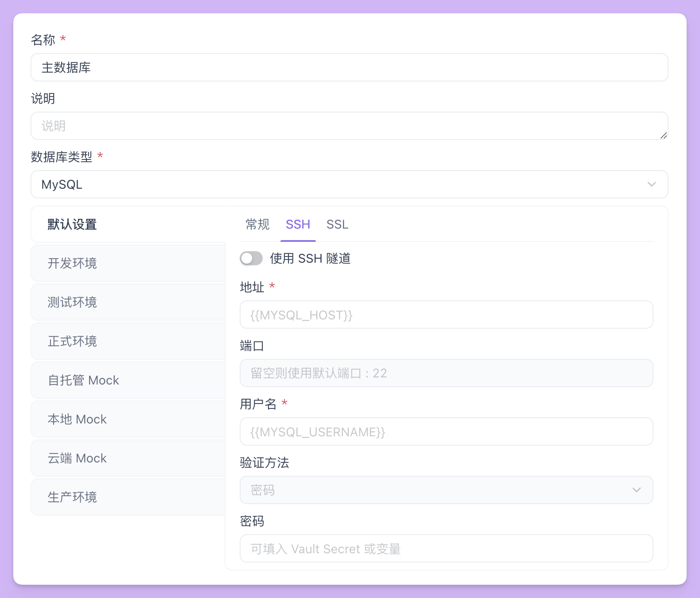Click the 地址 {{MYSQL_HOST}} input field
This screenshot has width=700, height=598.
[x=446, y=315]
